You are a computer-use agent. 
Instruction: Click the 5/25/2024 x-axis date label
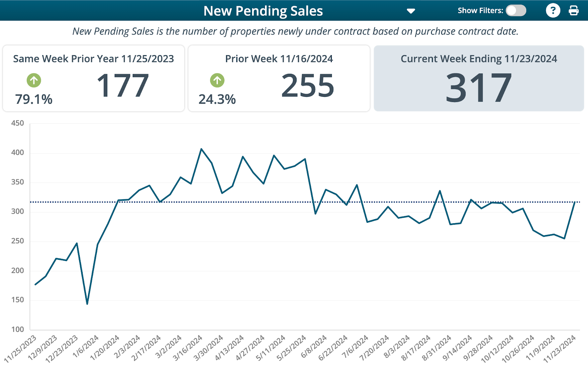point(292,348)
